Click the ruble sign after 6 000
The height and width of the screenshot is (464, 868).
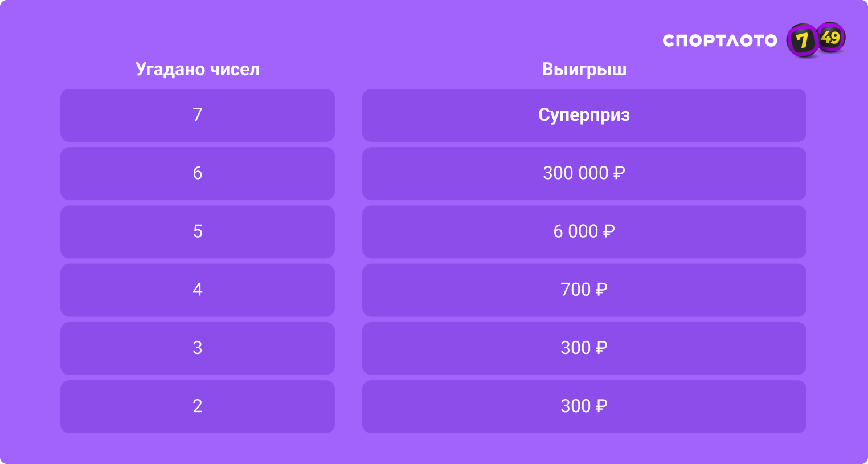(609, 231)
